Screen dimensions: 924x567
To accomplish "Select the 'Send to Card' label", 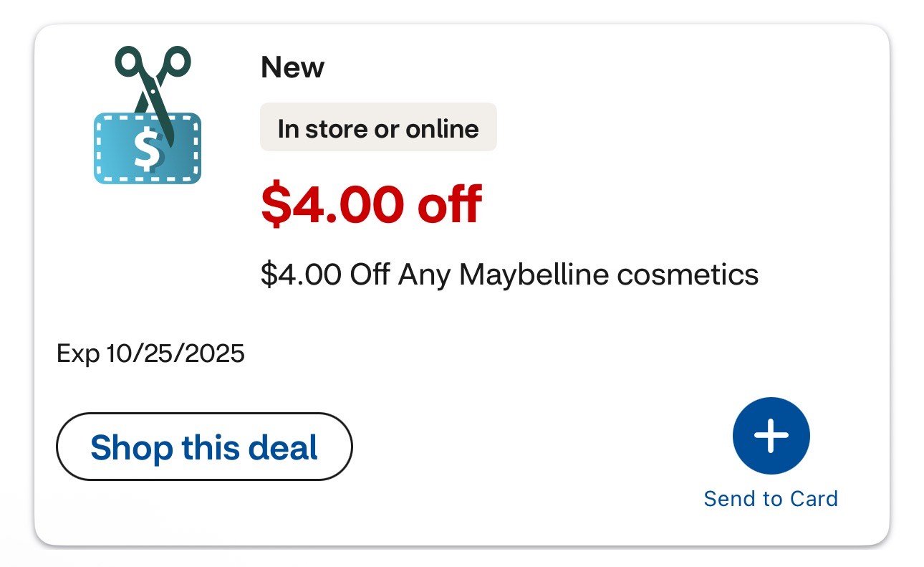I will [771, 499].
